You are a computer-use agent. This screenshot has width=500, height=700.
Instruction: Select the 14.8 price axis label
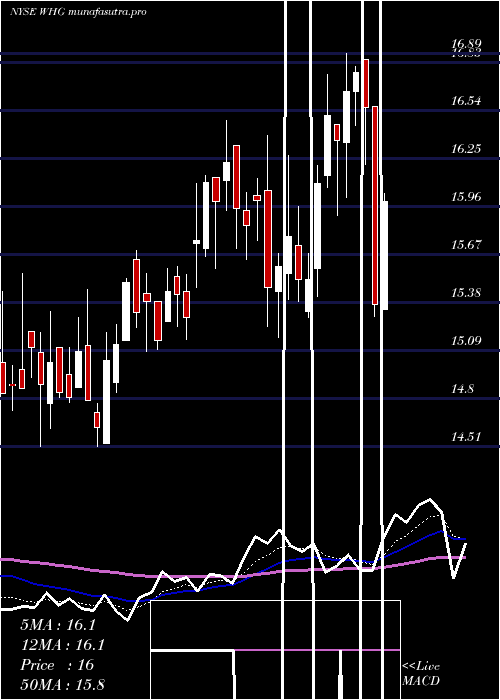pos(462,389)
